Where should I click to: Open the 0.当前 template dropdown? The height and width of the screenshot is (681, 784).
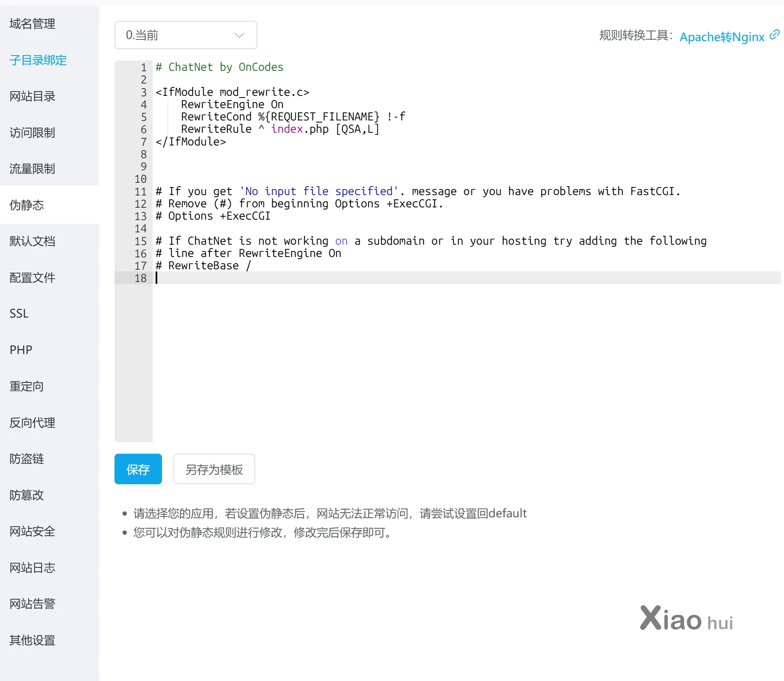click(186, 35)
